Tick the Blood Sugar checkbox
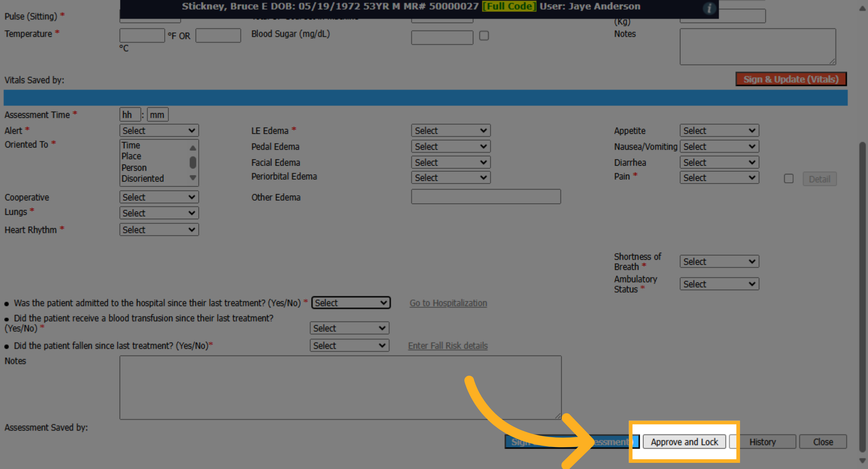 click(x=484, y=36)
